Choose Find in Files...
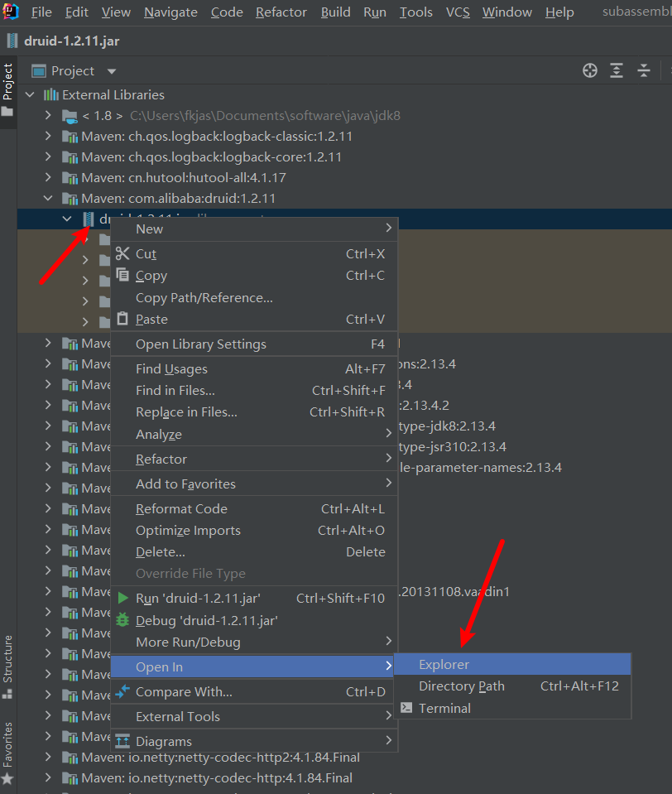This screenshot has height=794, width=672. pos(254,391)
